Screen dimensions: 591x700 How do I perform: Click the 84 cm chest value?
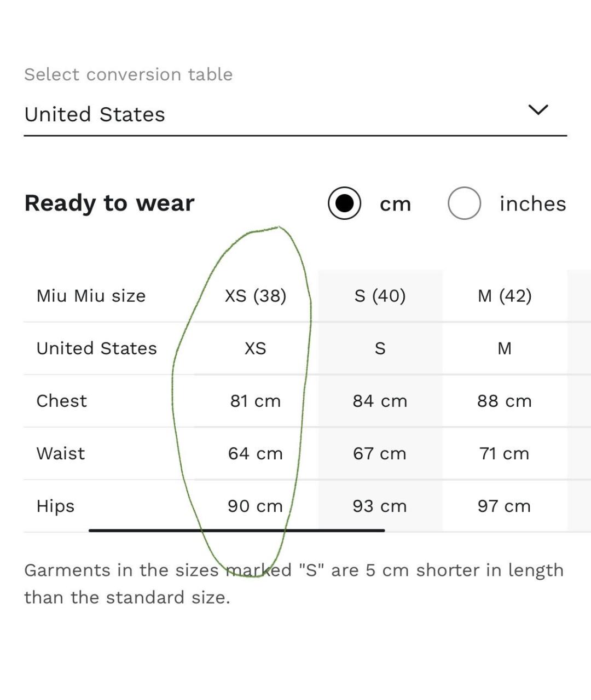(380, 401)
